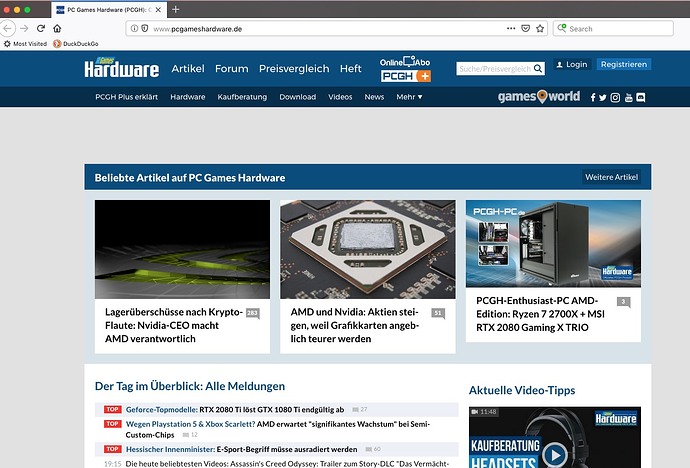Open Wegen Playstation 5 & Xbox Scarlett news

pyautogui.click(x=278, y=429)
